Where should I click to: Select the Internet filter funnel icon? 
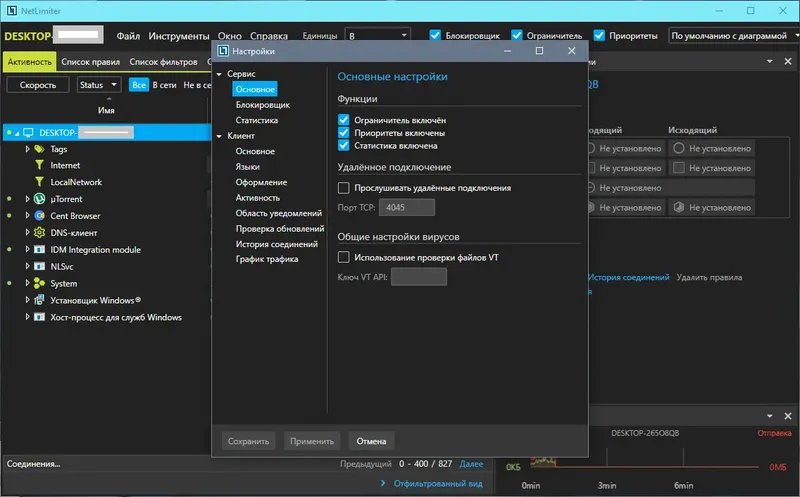tap(39, 165)
